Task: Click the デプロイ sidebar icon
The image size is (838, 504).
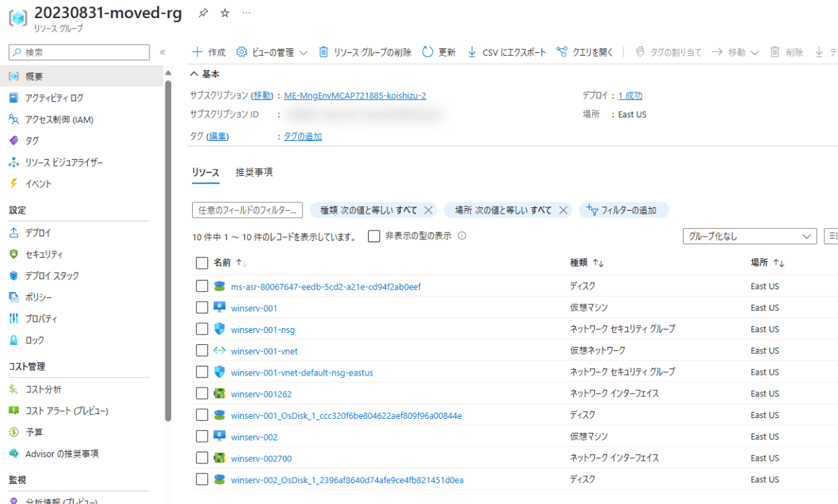Action: [x=13, y=233]
